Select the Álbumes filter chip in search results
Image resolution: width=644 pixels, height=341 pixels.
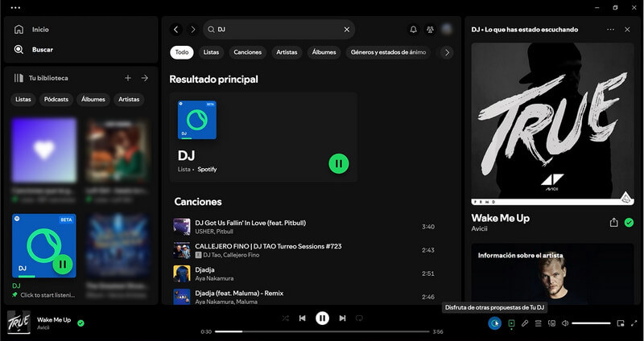coord(324,52)
